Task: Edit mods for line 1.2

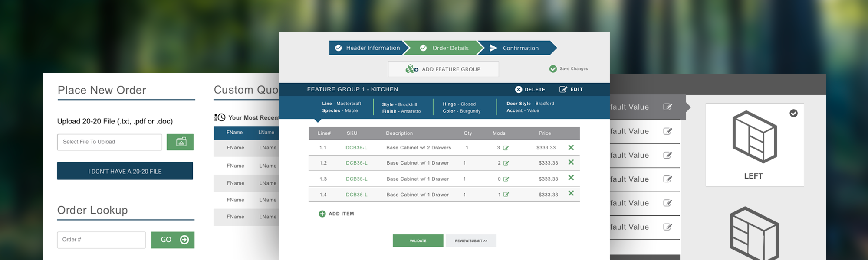Action: 506,163
